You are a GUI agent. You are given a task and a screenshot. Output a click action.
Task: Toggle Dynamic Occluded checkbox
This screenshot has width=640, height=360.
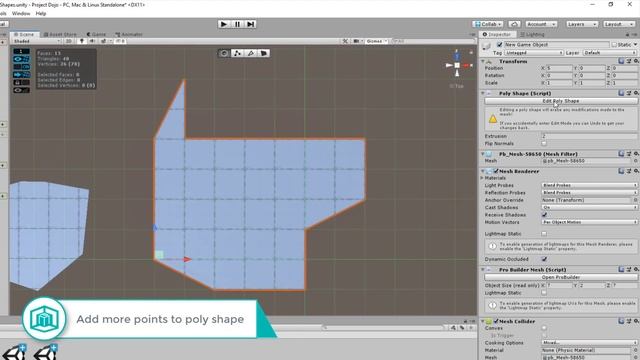coord(544,259)
